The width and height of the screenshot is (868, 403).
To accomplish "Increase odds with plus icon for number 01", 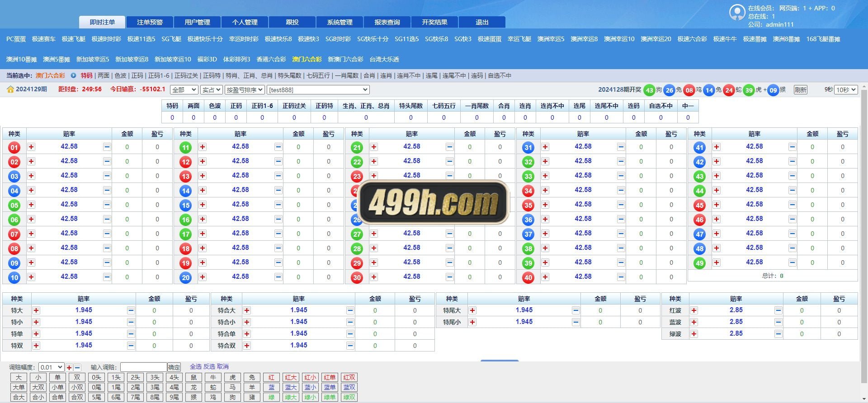I will [31, 147].
